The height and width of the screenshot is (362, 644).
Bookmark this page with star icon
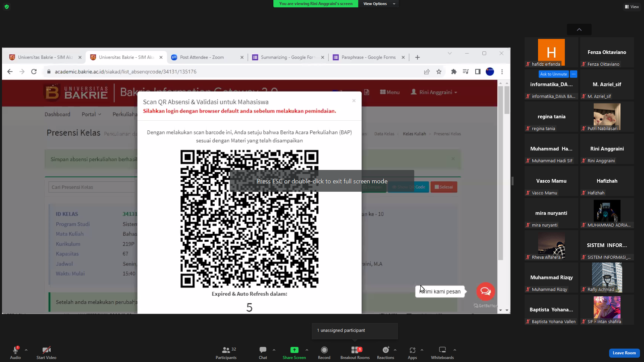click(x=439, y=72)
